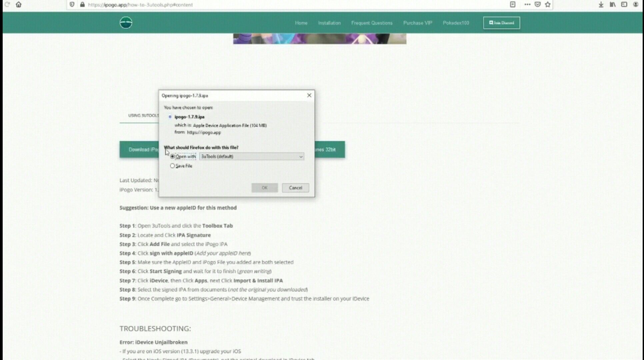Image resolution: width=644 pixels, height=360 pixels.
Task: Click Step 8 signed IPA line
Action: coord(213,290)
